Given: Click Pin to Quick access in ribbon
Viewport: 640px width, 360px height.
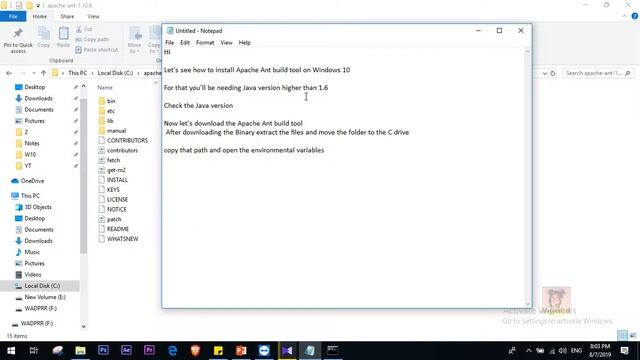Looking at the screenshot, I should click(18, 40).
